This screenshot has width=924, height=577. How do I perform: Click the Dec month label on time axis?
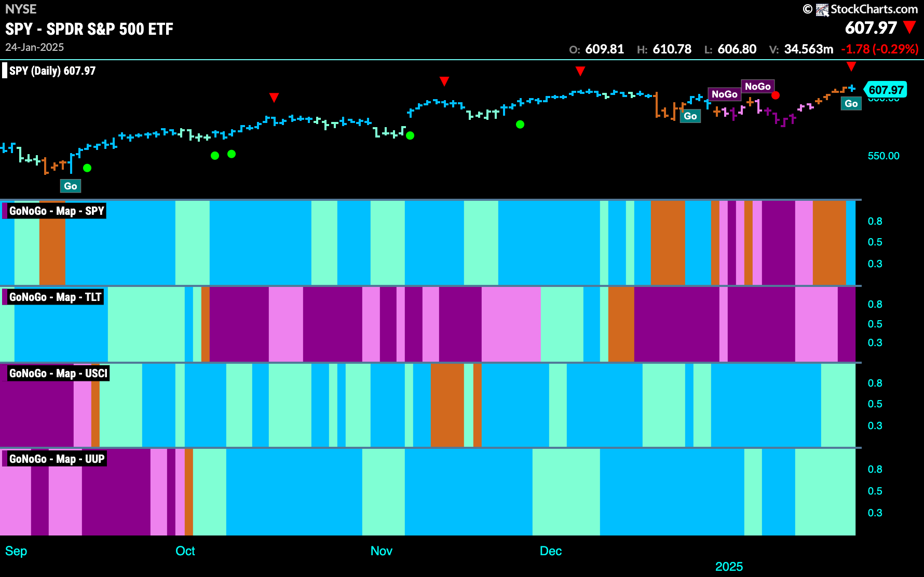coord(551,551)
